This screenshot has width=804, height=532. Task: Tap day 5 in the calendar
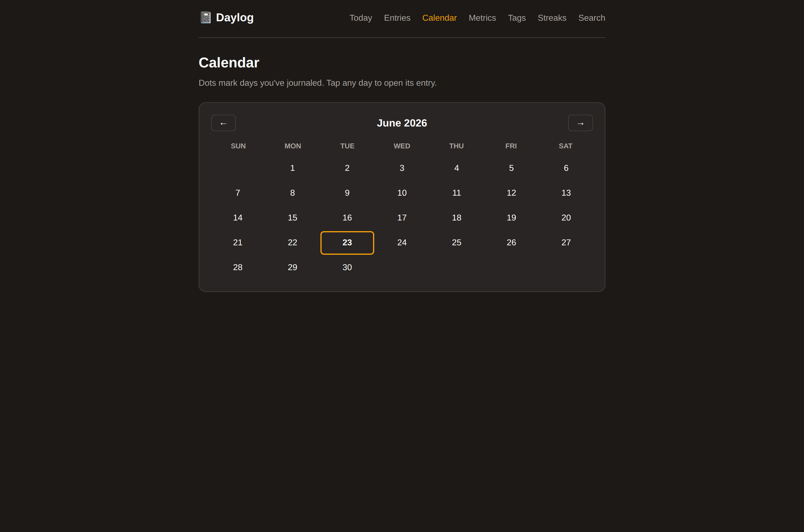[511, 168]
